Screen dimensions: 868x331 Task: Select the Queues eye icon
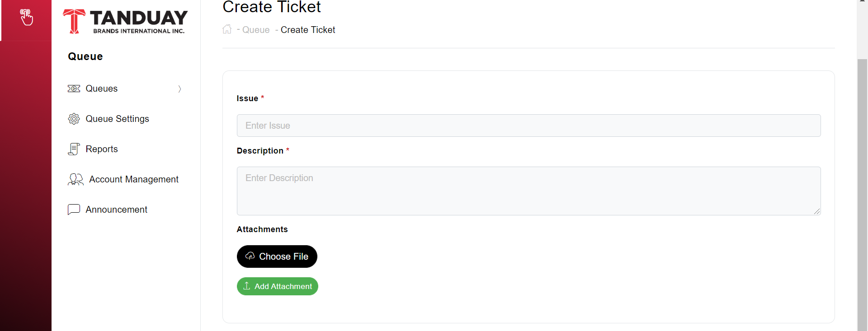click(74, 89)
